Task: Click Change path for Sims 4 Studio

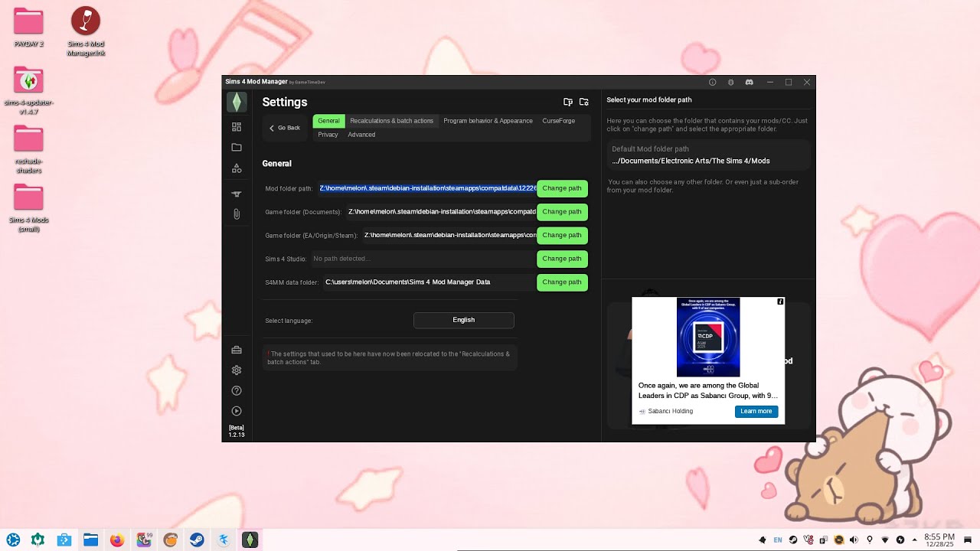Action: tap(562, 259)
